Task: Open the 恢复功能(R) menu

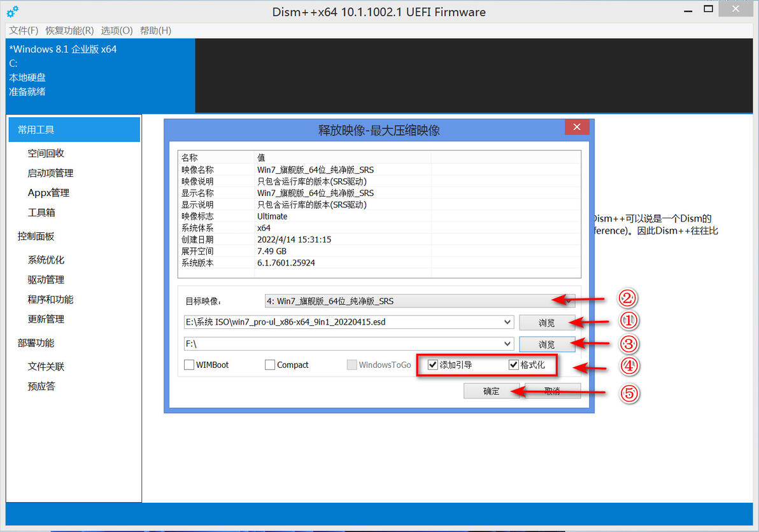Action: pos(69,31)
